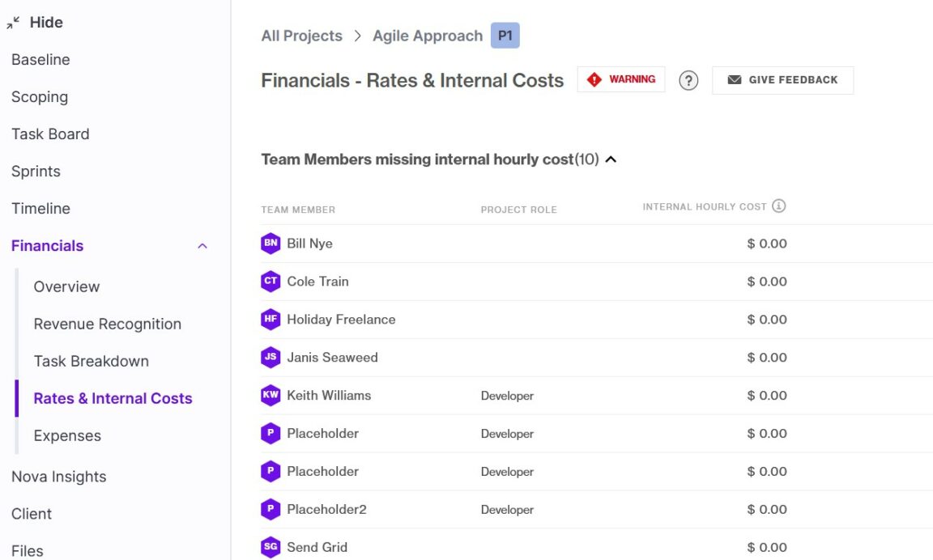This screenshot has height=560, width=933.
Task: Collapse the Team Members missing cost section
Action: (611, 159)
